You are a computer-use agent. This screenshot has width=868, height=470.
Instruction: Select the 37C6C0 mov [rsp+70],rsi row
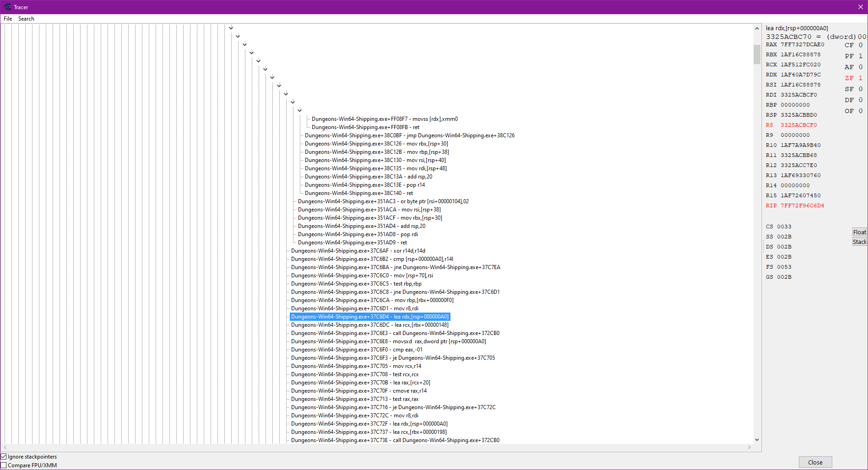pos(362,276)
